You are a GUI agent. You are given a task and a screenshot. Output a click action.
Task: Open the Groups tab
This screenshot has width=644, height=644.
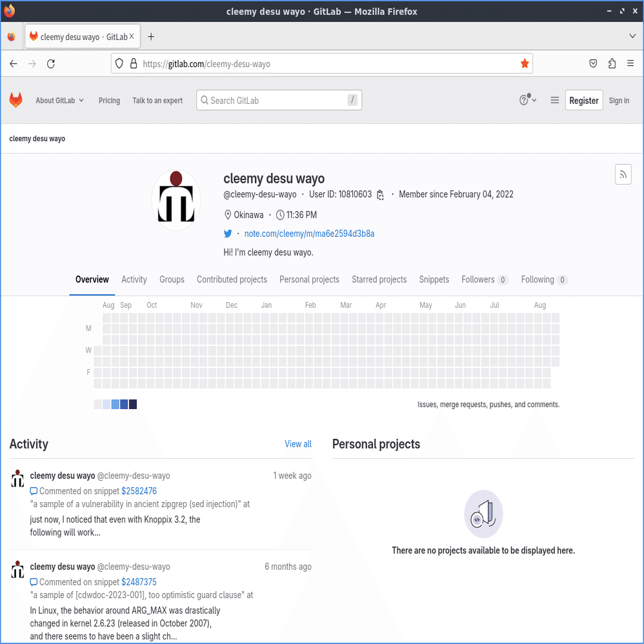pos(172,279)
